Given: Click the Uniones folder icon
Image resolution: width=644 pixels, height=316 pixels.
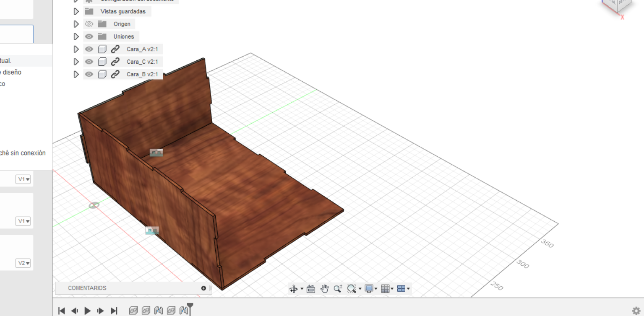Looking at the screenshot, I should (x=102, y=36).
